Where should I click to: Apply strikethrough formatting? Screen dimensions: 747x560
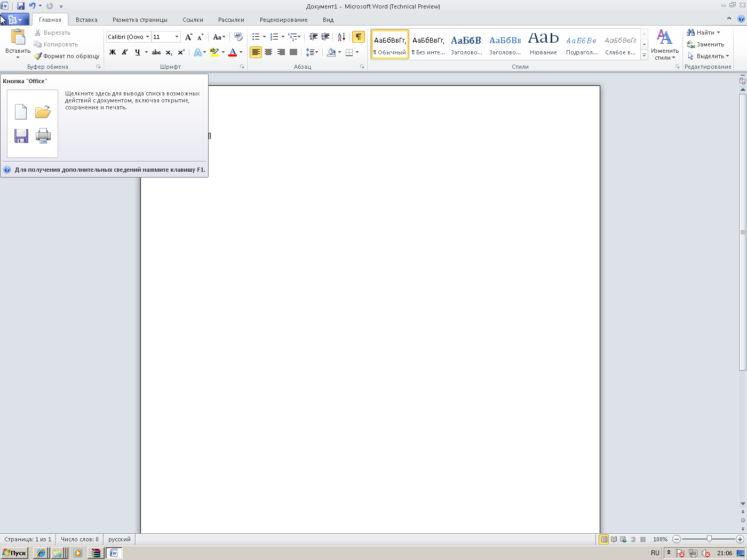pyautogui.click(x=156, y=52)
